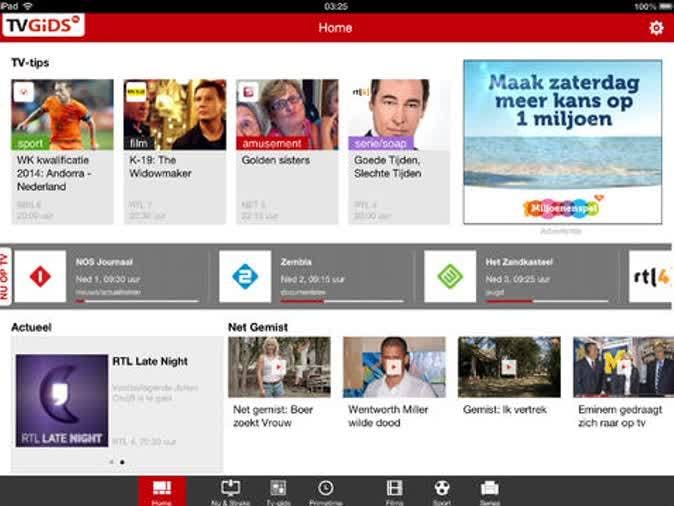Tap the Zembla progress bar
674x506 pixels.
pos(342,301)
